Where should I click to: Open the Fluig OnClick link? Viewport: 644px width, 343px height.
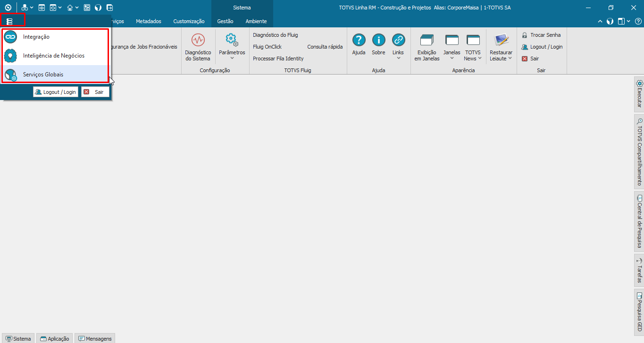[267, 47]
